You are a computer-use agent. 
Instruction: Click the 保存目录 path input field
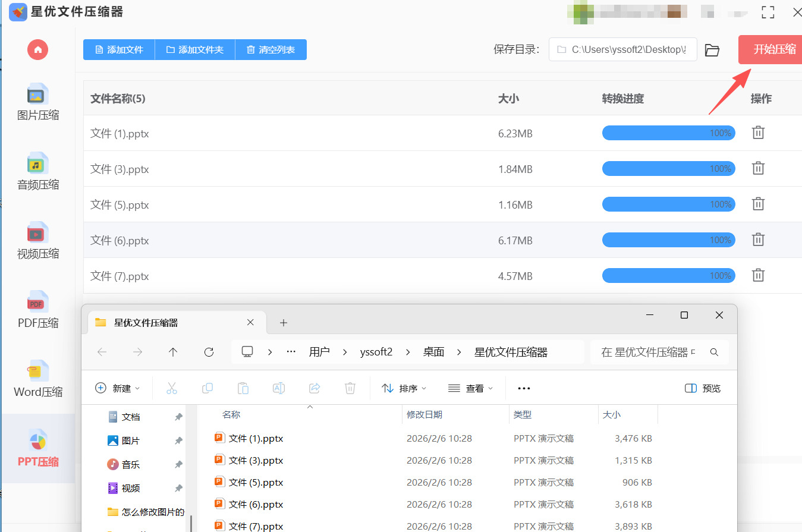click(x=622, y=50)
